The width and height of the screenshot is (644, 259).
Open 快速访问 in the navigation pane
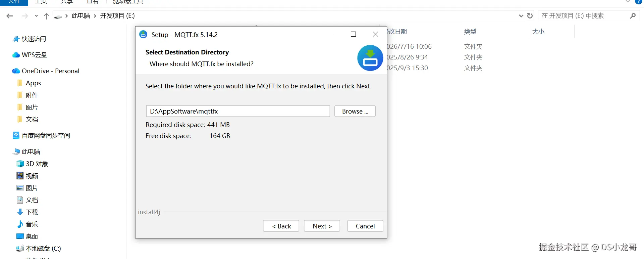tap(30, 39)
